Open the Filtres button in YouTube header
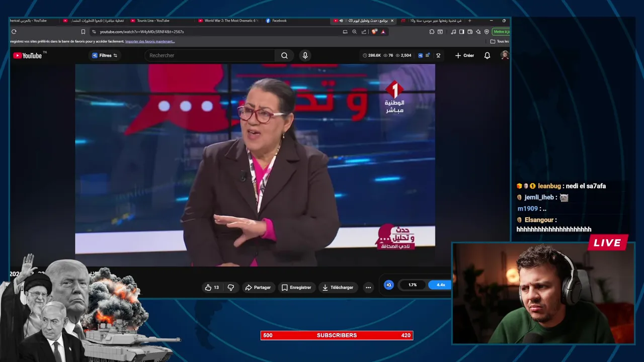This screenshot has width=644, height=362. [105, 55]
